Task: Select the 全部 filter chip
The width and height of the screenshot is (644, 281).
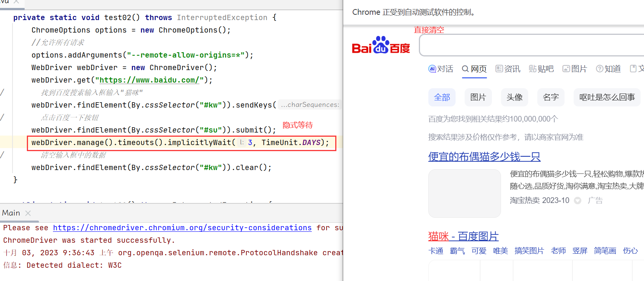Action: [x=442, y=97]
